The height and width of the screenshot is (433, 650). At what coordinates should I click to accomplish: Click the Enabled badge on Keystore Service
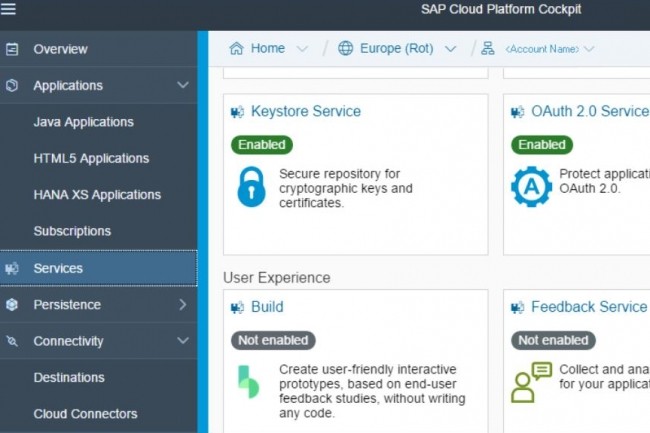[262, 145]
